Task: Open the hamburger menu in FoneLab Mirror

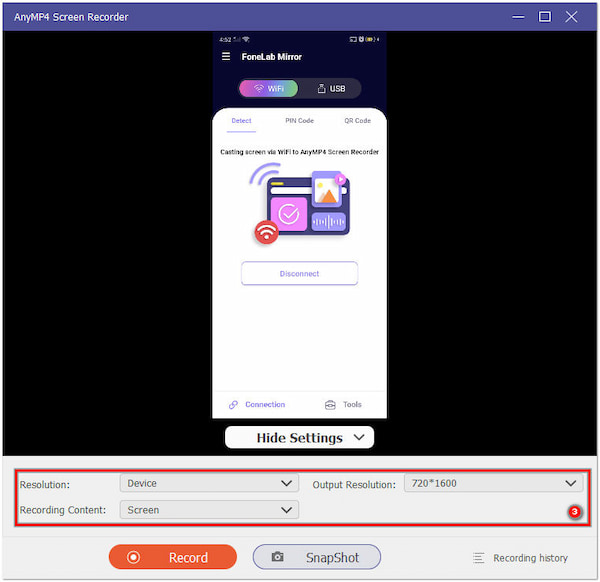Action: point(226,57)
